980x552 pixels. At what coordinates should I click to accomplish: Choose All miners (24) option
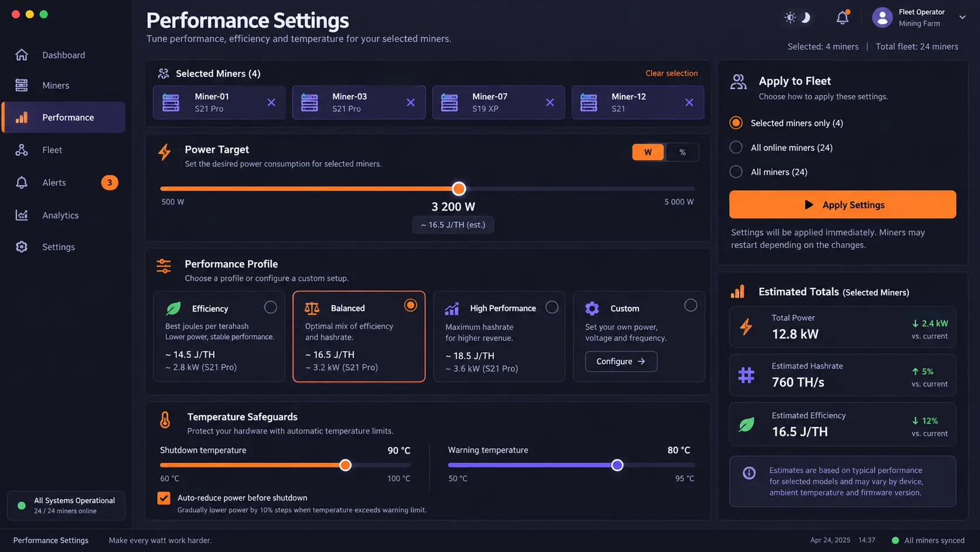(x=736, y=172)
